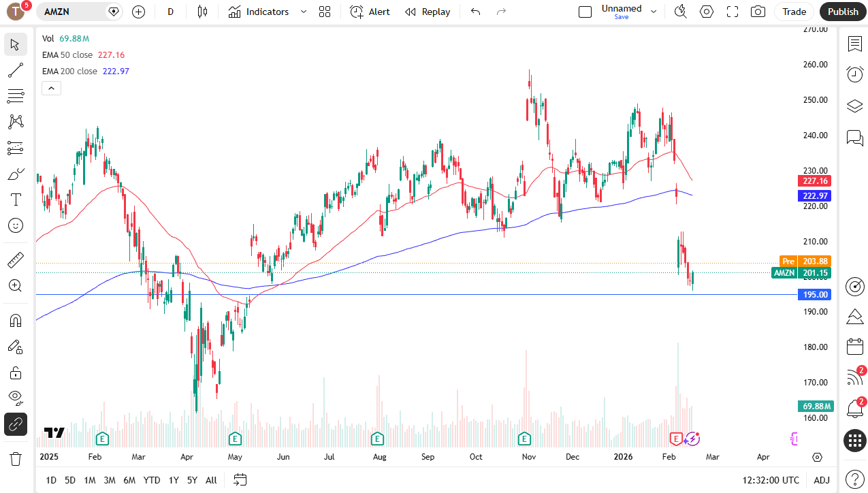Open the chats panel
This screenshot has width=868, height=493.
855,138
